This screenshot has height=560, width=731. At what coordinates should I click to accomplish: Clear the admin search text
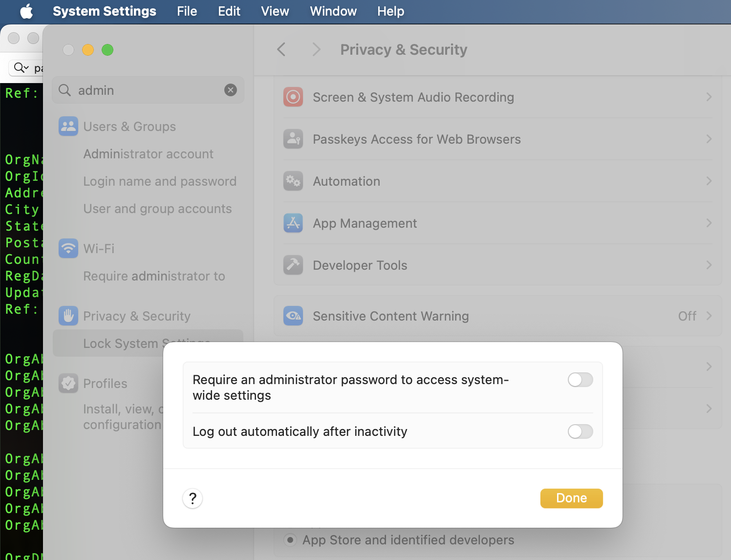pos(231,90)
